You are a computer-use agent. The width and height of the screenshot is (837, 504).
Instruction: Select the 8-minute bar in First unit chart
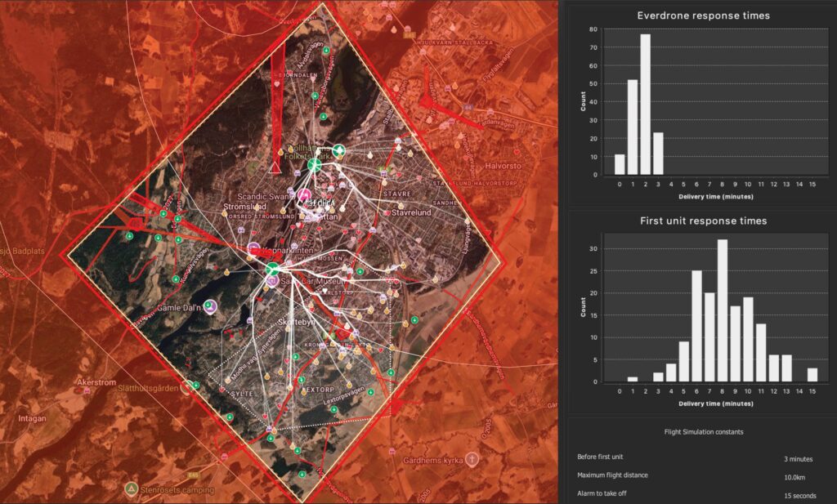coord(722,310)
